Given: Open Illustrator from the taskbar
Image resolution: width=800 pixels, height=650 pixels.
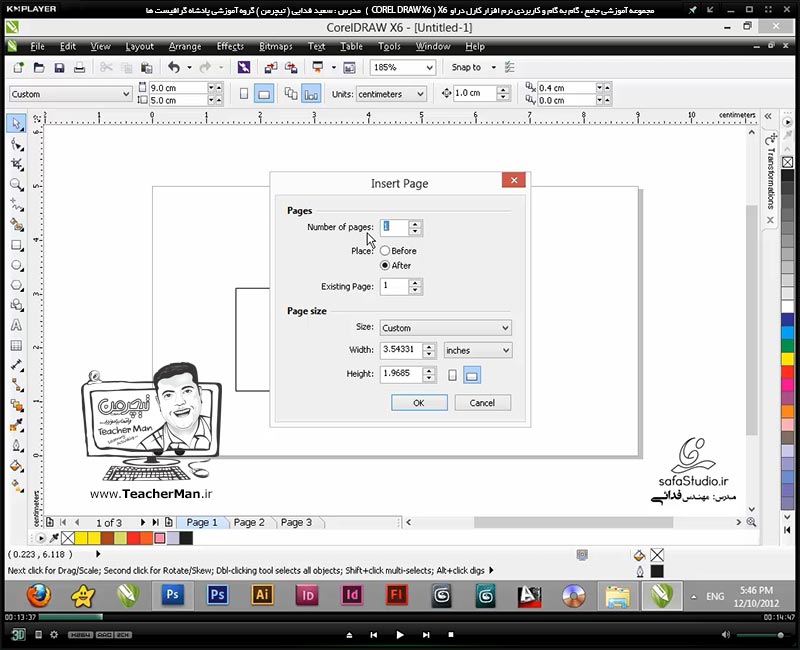Looking at the screenshot, I should (262, 595).
